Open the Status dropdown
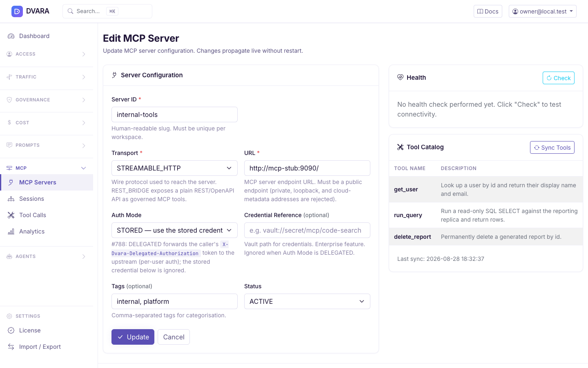The height and width of the screenshot is (368, 588). 307,301
